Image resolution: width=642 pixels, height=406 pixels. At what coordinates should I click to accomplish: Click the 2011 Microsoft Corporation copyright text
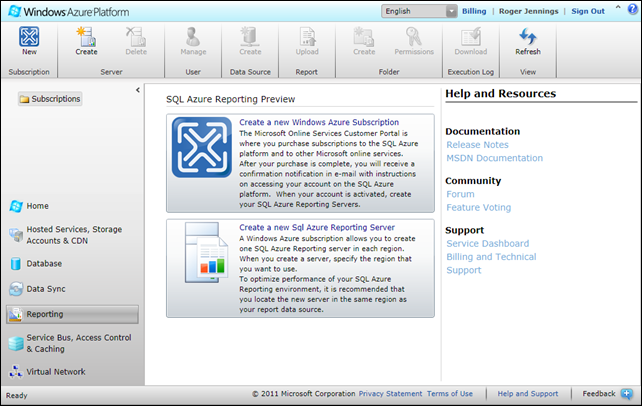tap(303, 394)
